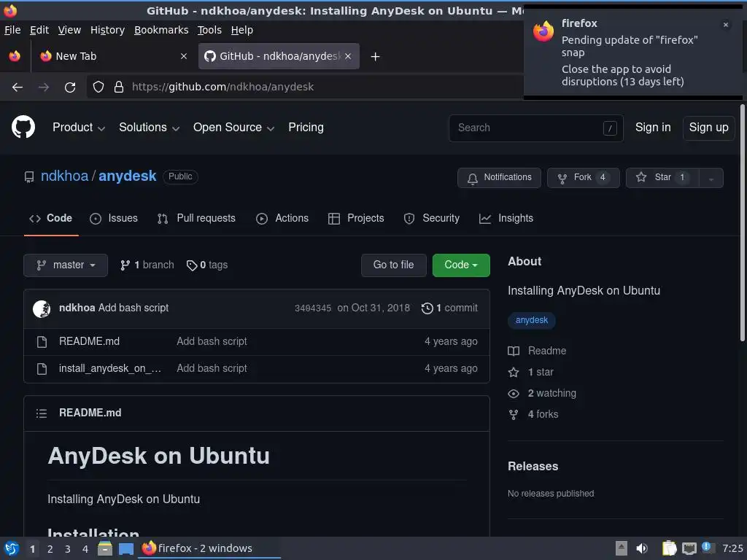Click the commit history clock icon

[x=427, y=308]
